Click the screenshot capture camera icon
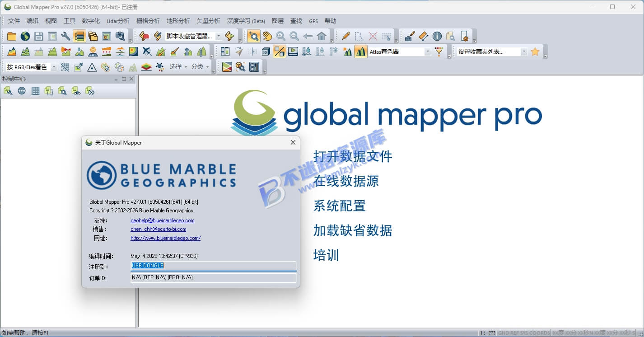The width and height of the screenshot is (644, 337). 120,36
